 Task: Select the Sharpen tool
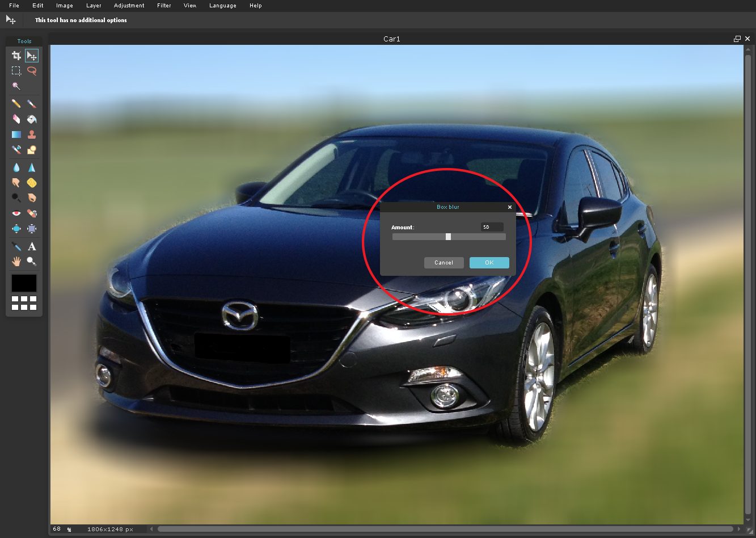point(32,167)
